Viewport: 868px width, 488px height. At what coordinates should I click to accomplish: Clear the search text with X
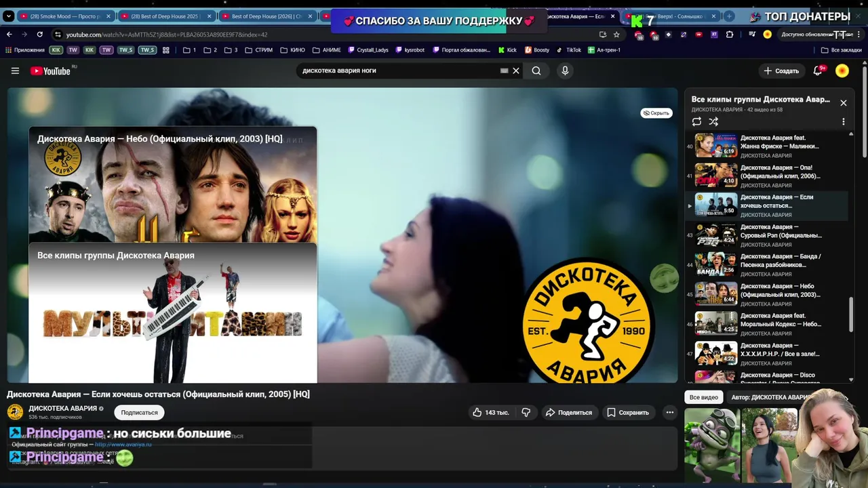point(516,70)
